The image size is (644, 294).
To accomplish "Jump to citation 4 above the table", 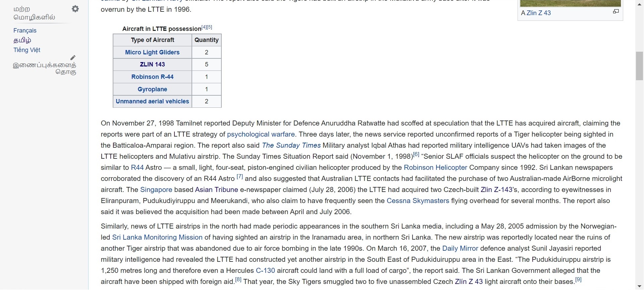I will point(204,27).
